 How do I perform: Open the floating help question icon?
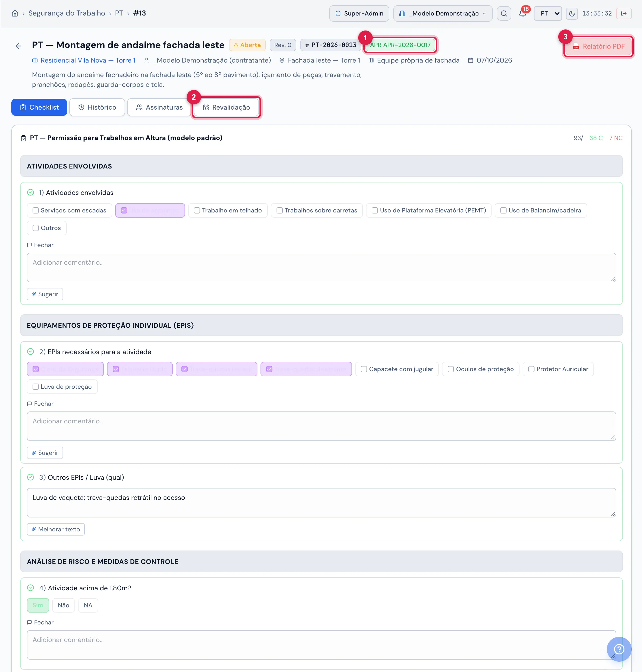click(x=619, y=649)
